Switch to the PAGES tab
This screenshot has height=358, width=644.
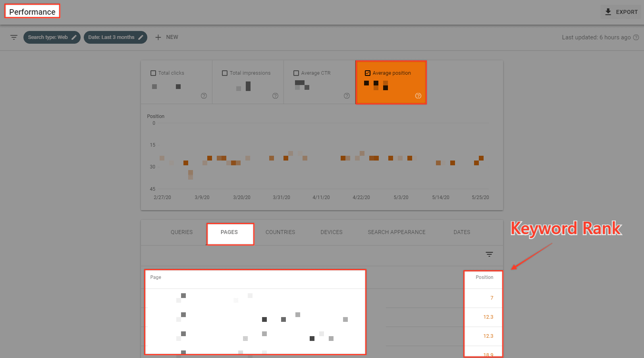click(x=229, y=232)
